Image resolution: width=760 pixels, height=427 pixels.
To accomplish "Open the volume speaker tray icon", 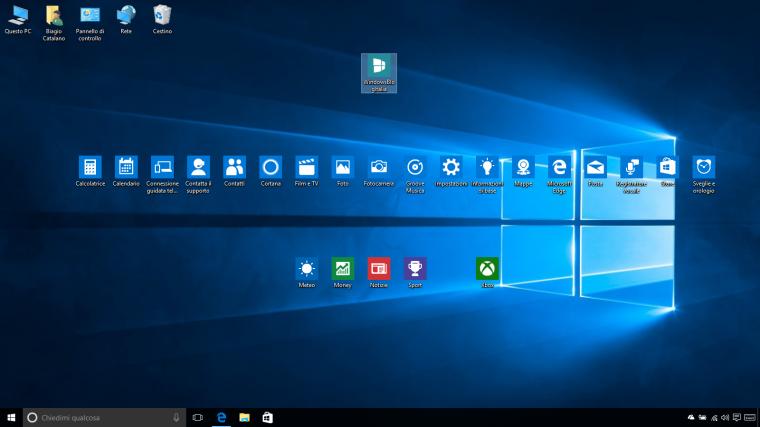I will point(725,417).
